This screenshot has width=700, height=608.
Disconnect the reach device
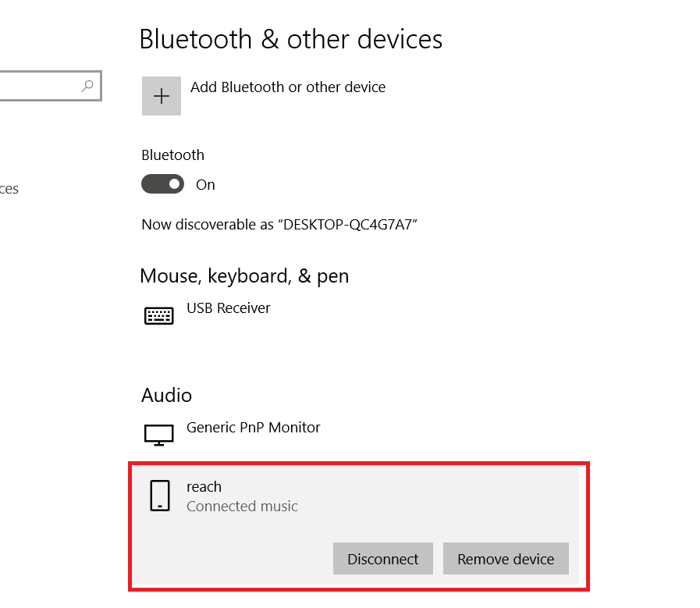coord(383,559)
